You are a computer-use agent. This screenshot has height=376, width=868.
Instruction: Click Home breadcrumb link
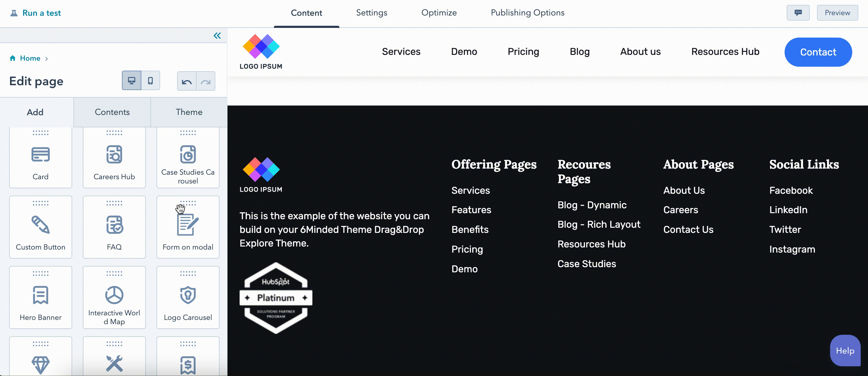(30, 58)
